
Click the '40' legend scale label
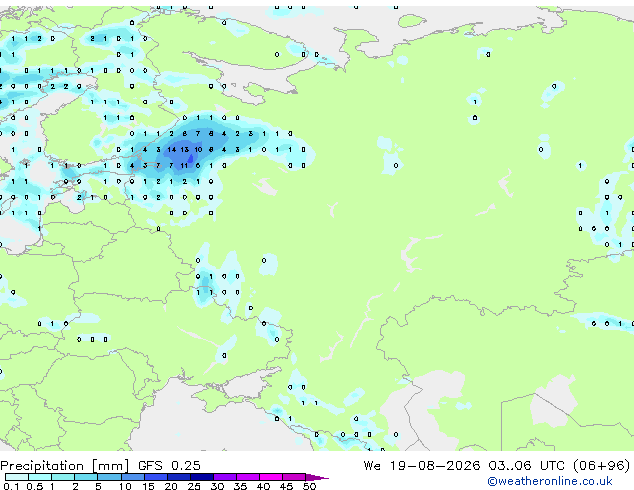click(x=263, y=486)
